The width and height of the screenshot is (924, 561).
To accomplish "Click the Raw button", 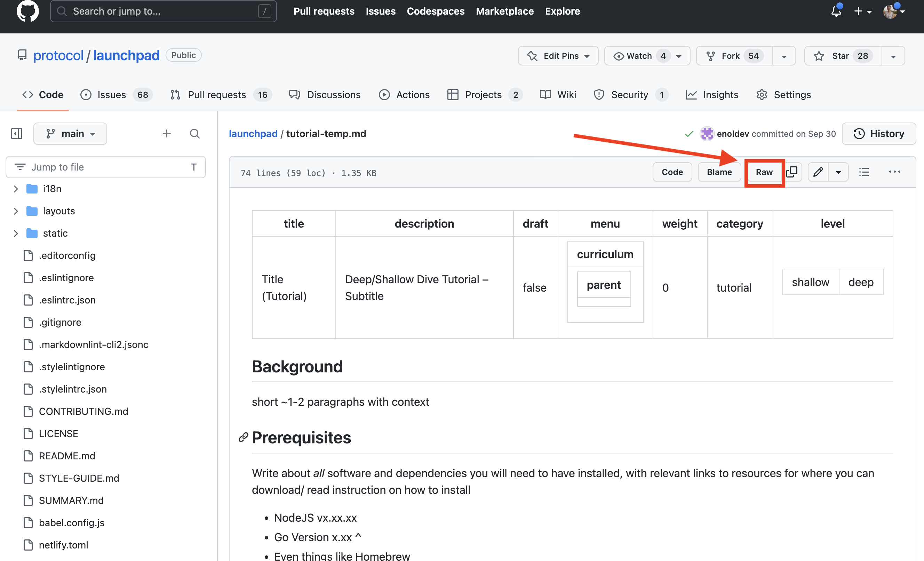I will point(764,172).
